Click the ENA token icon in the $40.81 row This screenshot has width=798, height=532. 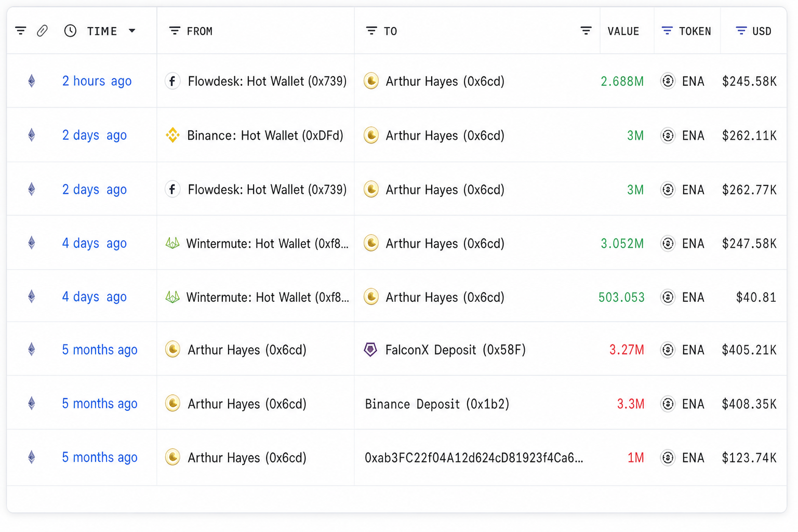pos(668,297)
